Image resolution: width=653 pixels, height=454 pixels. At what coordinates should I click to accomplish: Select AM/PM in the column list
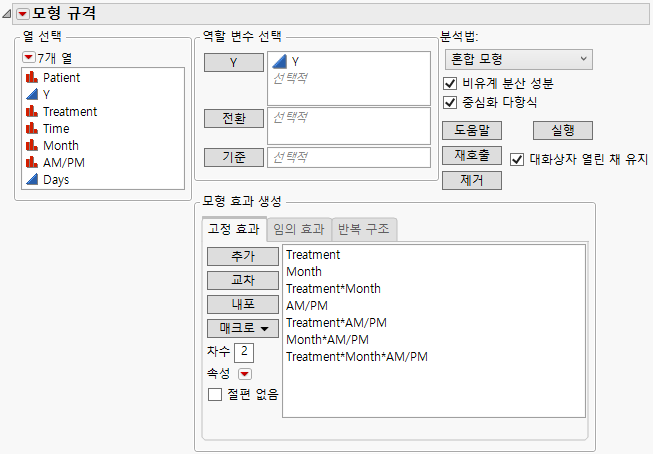[64, 163]
